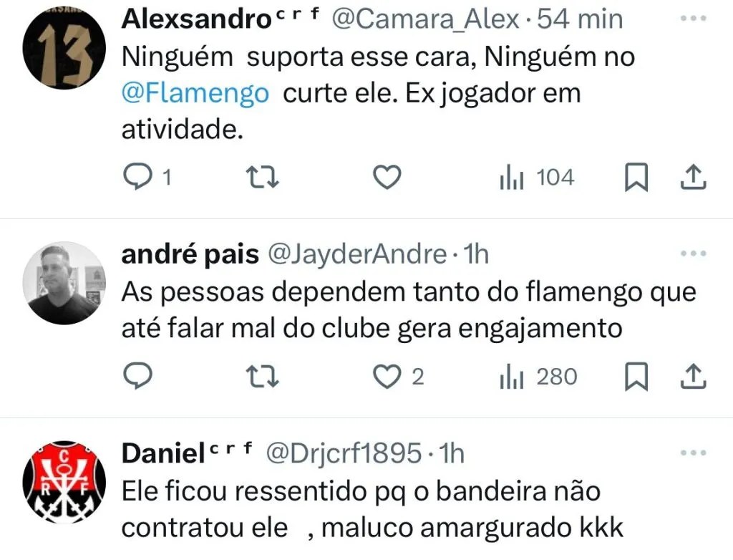733x560 pixels.
Task: Retweet andré pais's post
Action: coord(262,377)
